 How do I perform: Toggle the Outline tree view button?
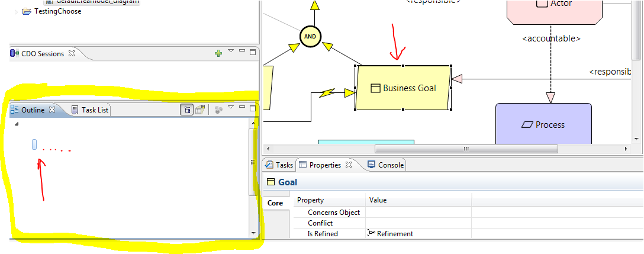[187, 110]
